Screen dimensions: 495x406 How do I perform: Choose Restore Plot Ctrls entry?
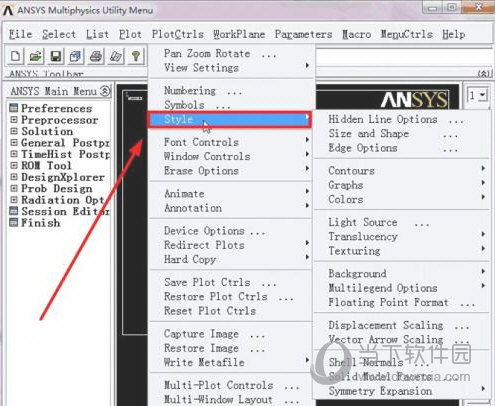pos(231,296)
